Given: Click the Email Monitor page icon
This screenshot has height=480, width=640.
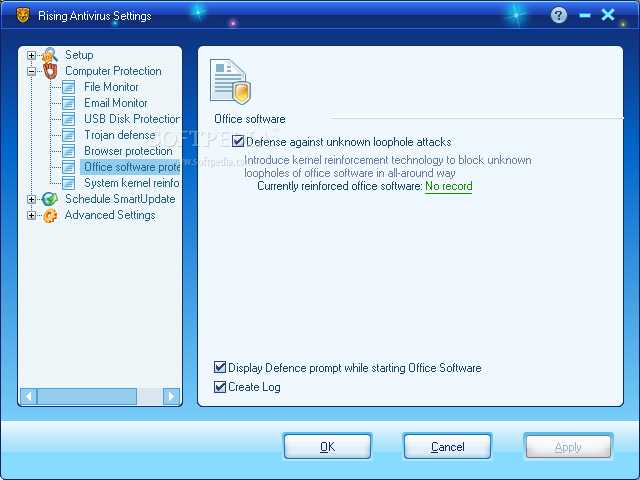Looking at the screenshot, I should pos(69,103).
